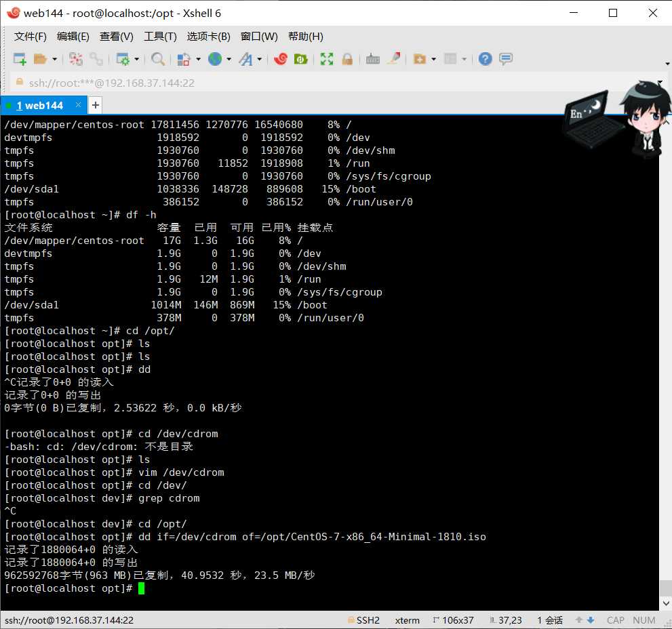Open the globe encoding dropdown arrow

(229, 59)
